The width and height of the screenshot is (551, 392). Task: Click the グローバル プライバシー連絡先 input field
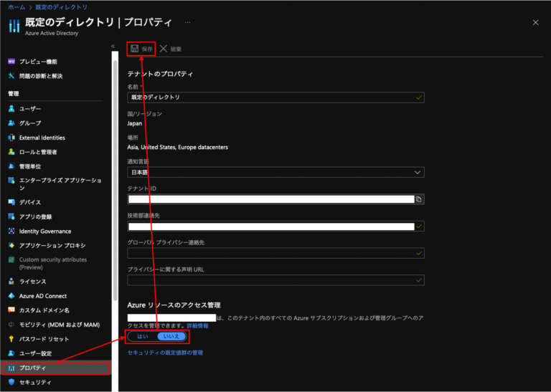pyautogui.click(x=275, y=253)
